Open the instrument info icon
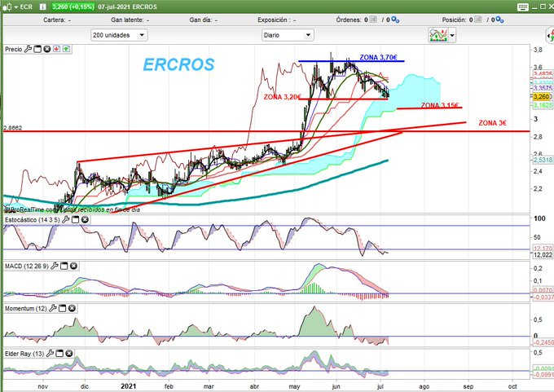The image size is (554, 392). 42,7
